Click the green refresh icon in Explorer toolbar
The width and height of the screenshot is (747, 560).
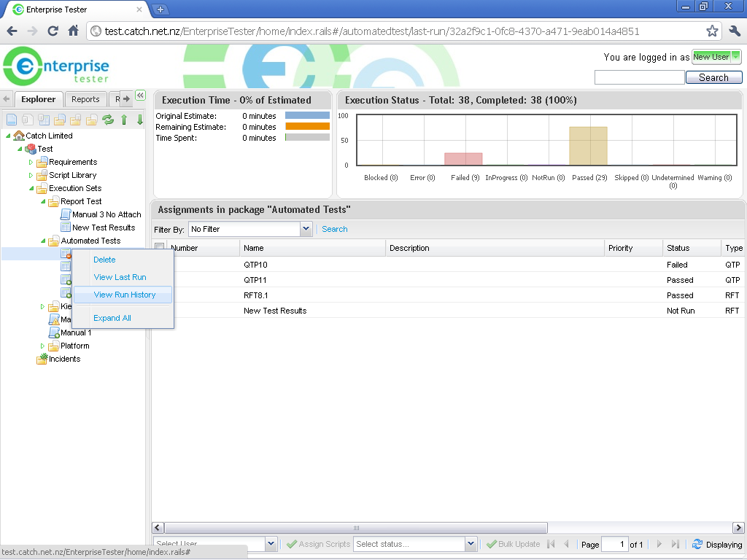coord(108,120)
